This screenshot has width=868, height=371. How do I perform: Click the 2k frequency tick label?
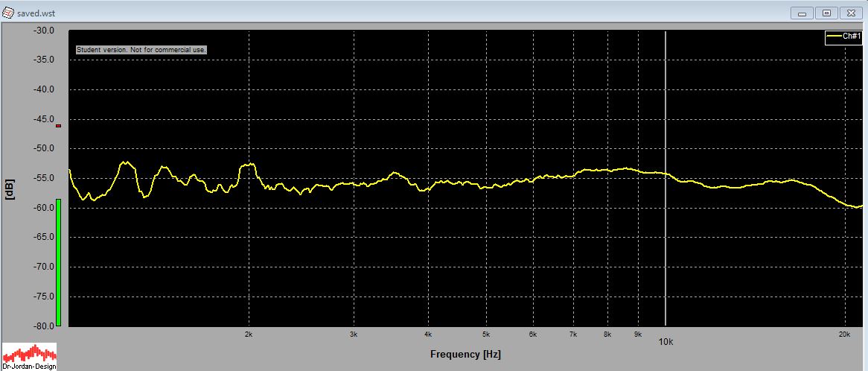pos(249,334)
